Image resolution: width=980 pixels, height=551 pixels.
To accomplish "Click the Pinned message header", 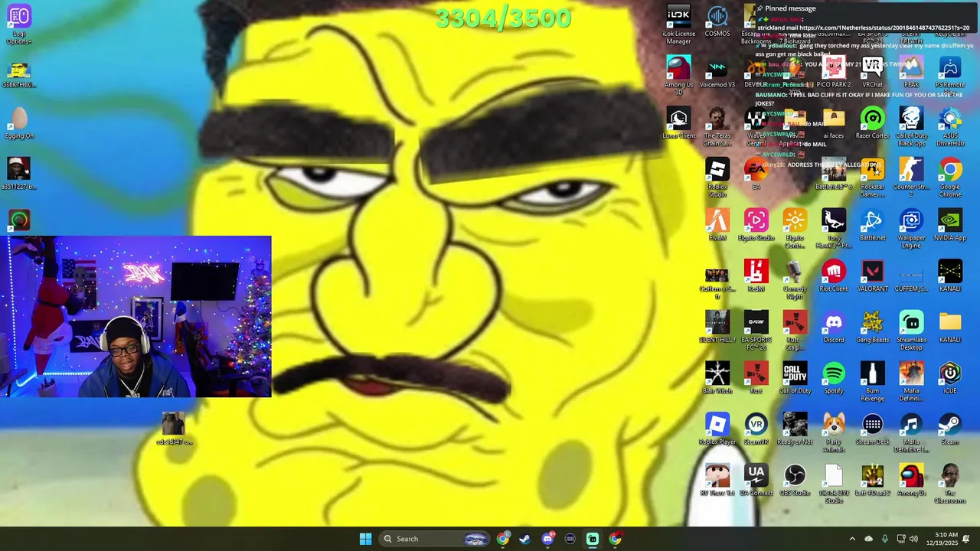I will click(790, 8).
